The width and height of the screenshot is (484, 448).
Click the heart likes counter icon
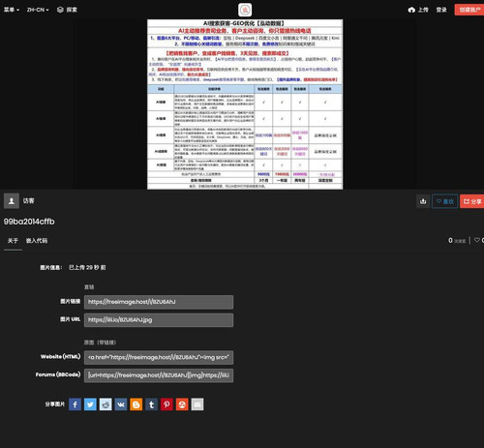[x=477, y=240]
